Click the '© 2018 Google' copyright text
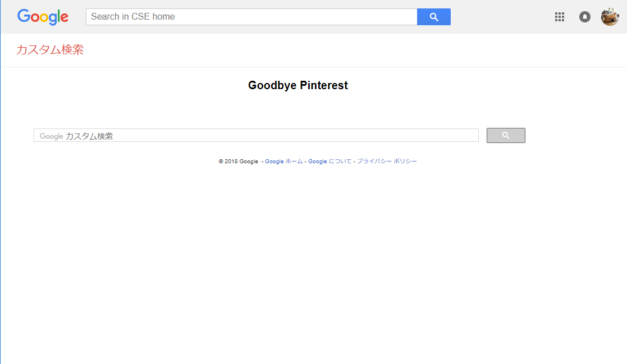Viewport: 627px width, 364px height. pos(239,162)
